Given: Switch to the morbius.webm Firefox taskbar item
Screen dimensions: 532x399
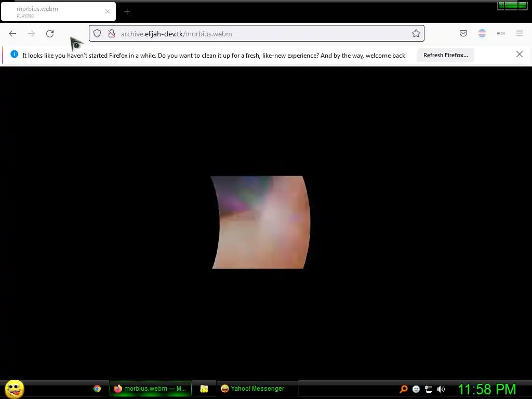Looking at the screenshot, I should pos(151,389).
